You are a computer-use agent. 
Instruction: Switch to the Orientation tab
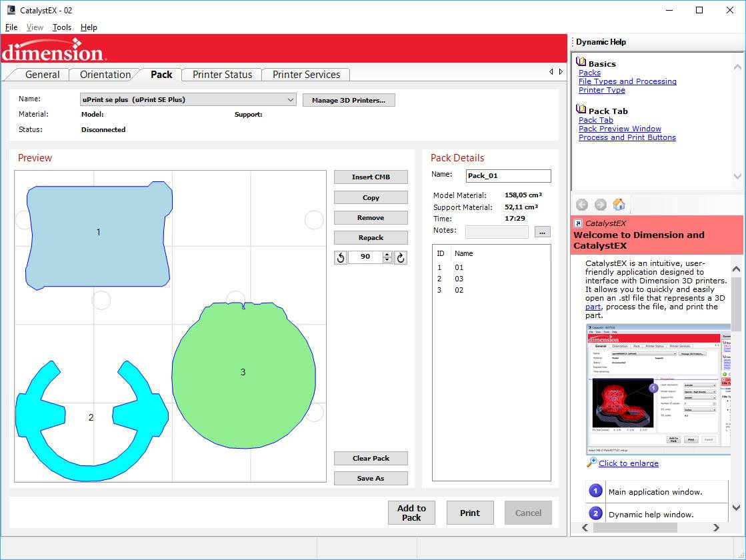(x=105, y=75)
